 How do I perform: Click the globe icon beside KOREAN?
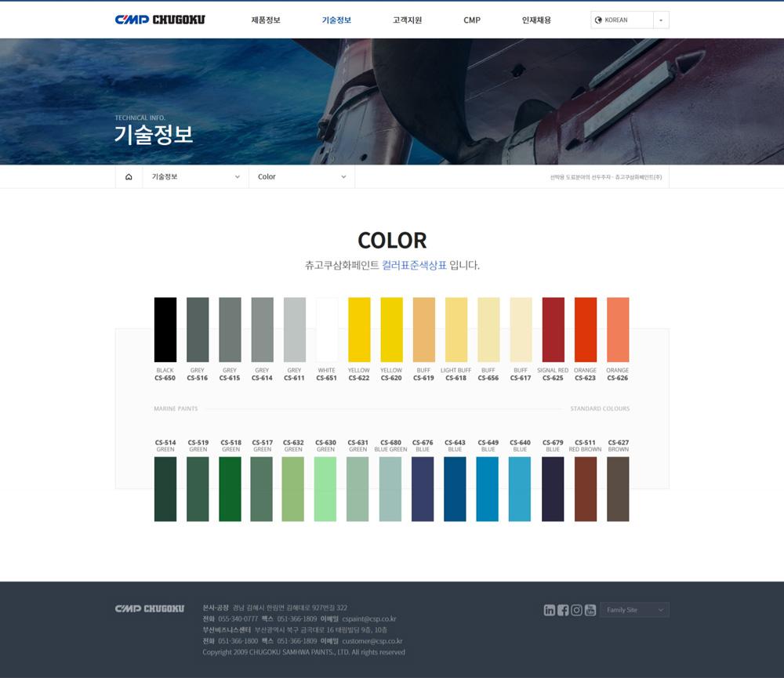(599, 20)
